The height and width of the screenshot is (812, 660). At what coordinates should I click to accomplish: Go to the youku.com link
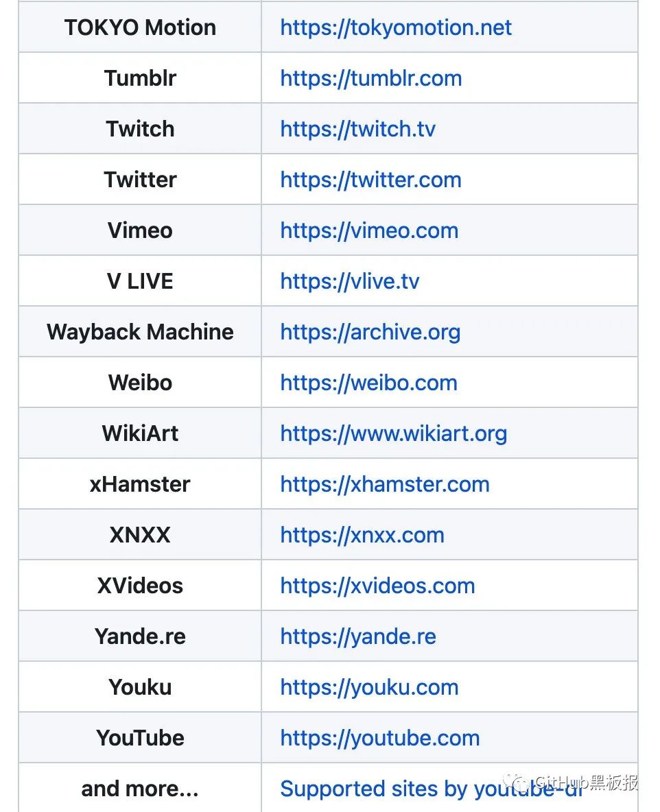coord(369,688)
